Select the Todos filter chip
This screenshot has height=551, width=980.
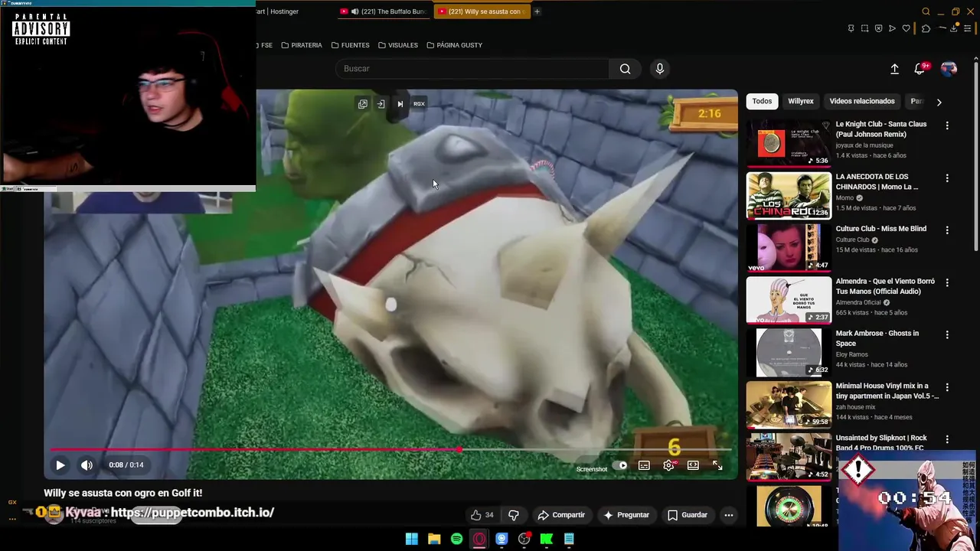pyautogui.click(x=762, y=101)
